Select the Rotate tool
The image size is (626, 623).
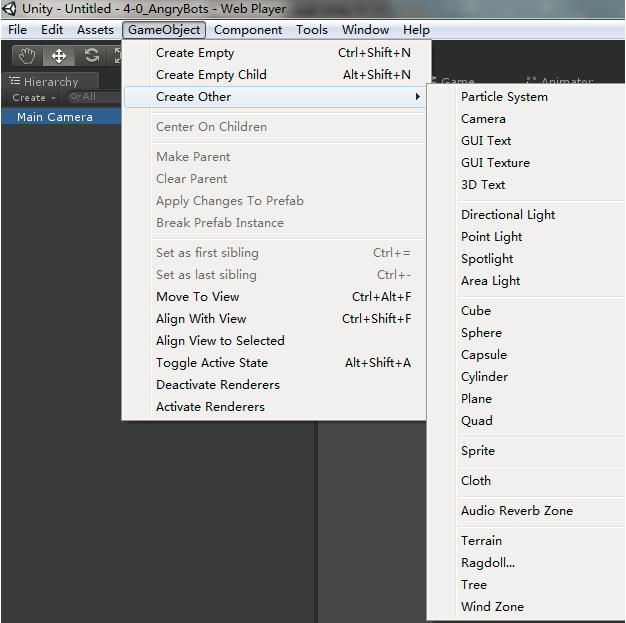(91, 56)
